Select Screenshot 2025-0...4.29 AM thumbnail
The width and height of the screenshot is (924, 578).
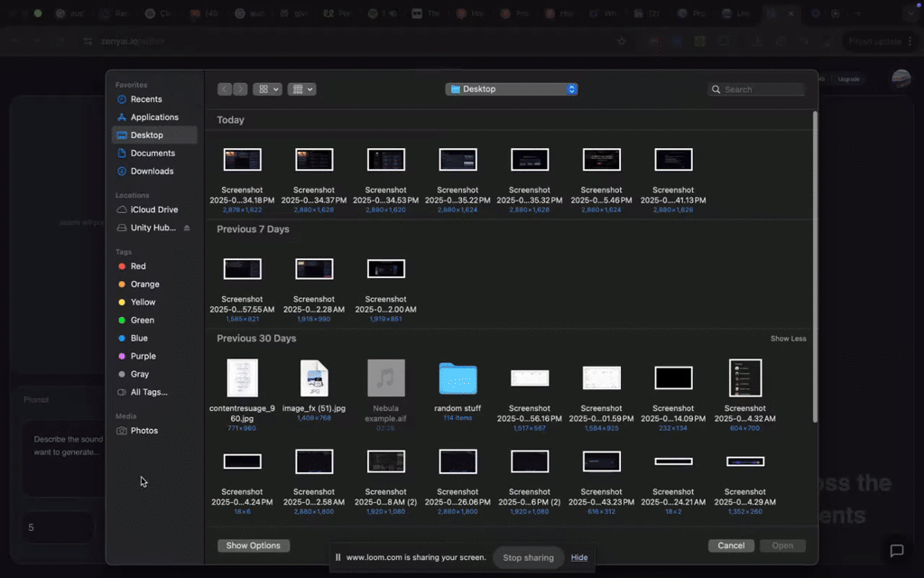coord(745,461)
